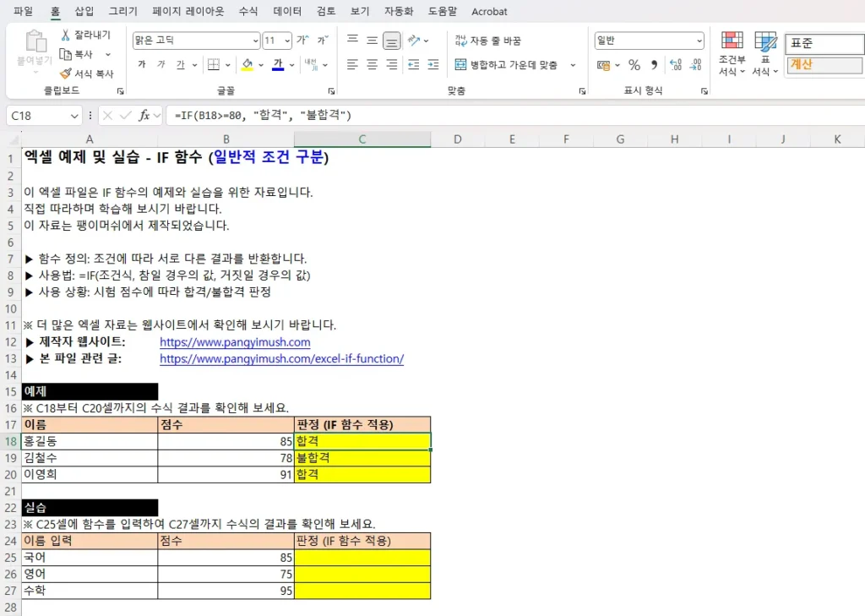Decrease indent
This screenshot has width=865, height=616.
tap(414, 64)
